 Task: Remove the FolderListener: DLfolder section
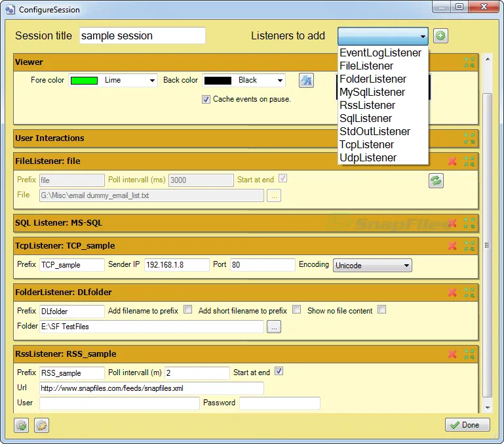click(x=452, y=293)
